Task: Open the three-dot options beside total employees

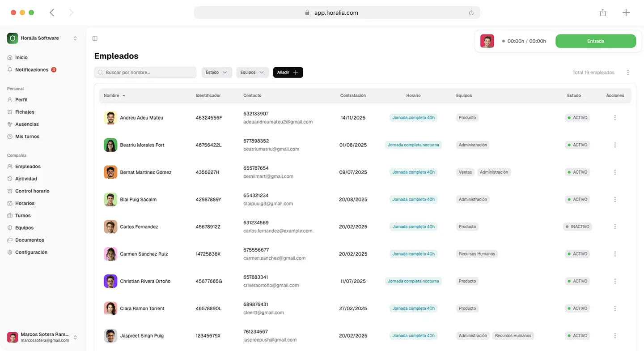Action: coord(628,73)
